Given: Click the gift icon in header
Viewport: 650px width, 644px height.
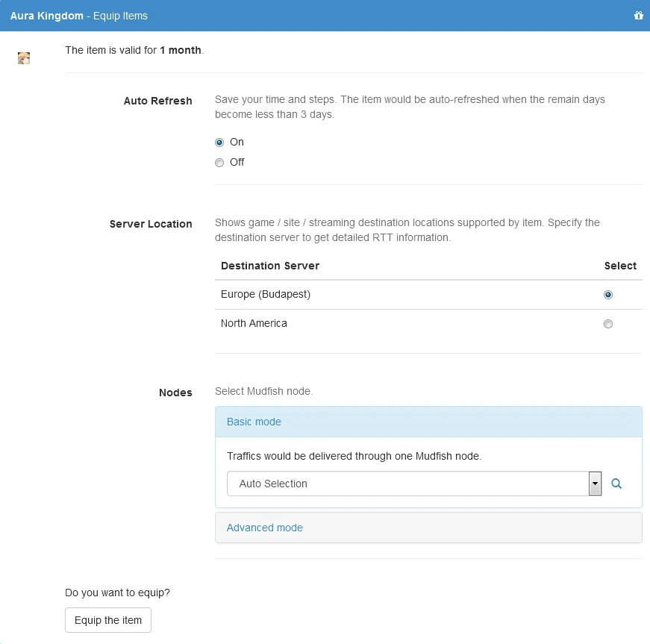Looking at the screenshot, I should 638,16.
